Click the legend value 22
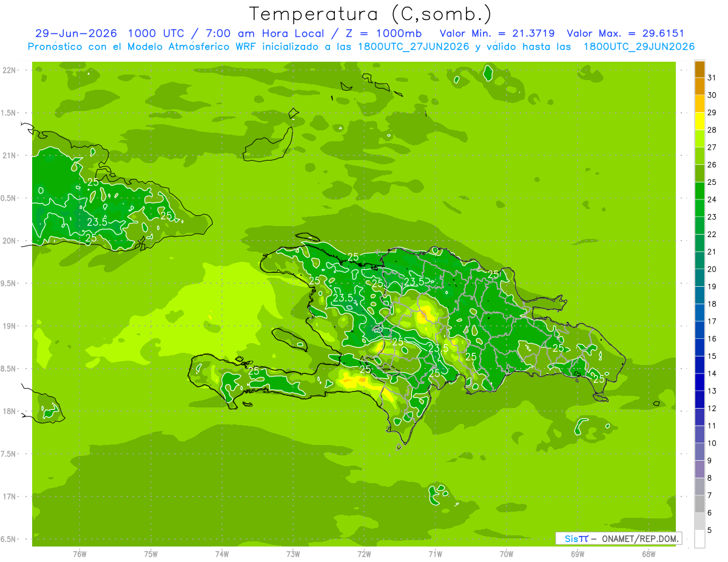Image resolution: width=728 pixels, height=562 pixels. 712,235
